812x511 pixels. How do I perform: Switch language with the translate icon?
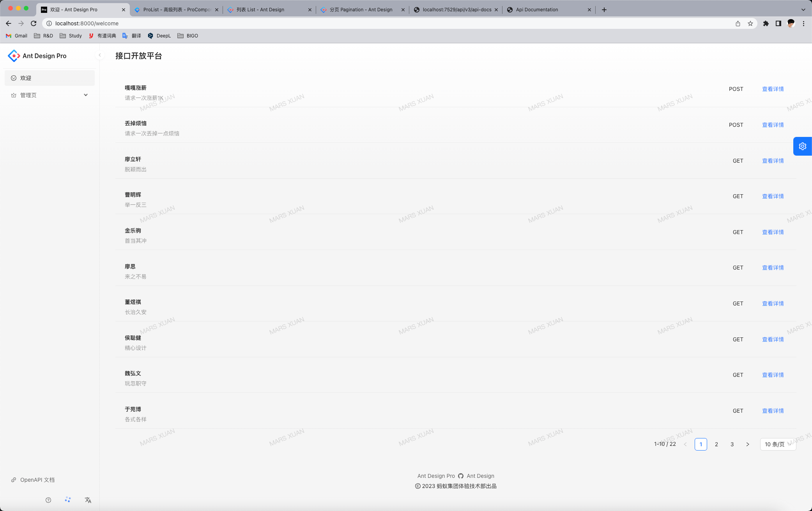(x=88, y=500)
